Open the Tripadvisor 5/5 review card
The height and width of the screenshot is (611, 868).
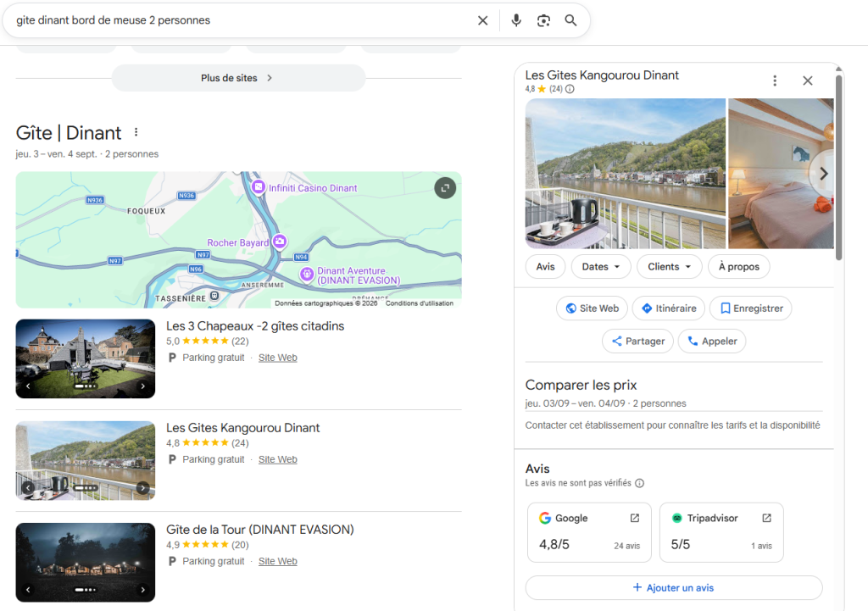click(721, 532)
